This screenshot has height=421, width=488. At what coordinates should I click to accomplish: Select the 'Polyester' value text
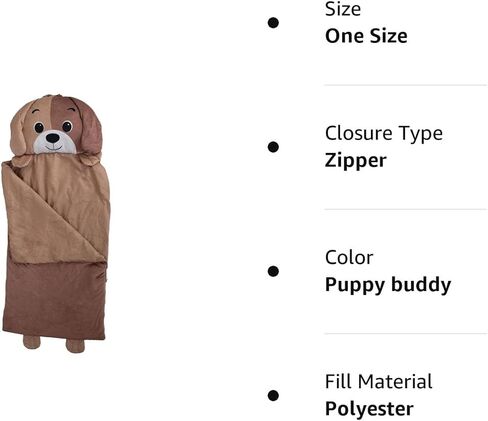(x=369, y=409)
